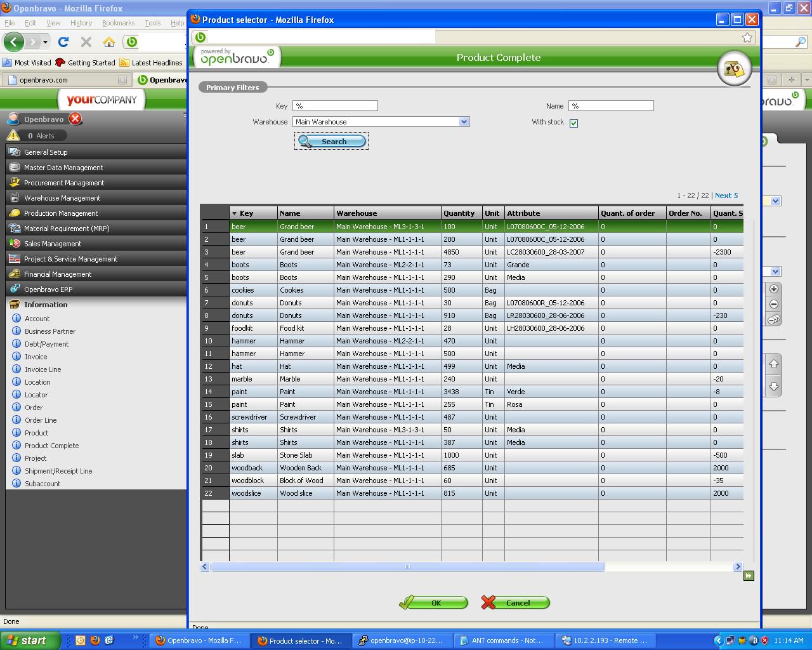Viewport: 812px width, 650px height.
Task: Reload the page with the refresh icon
Action: (x=63, y=42)
